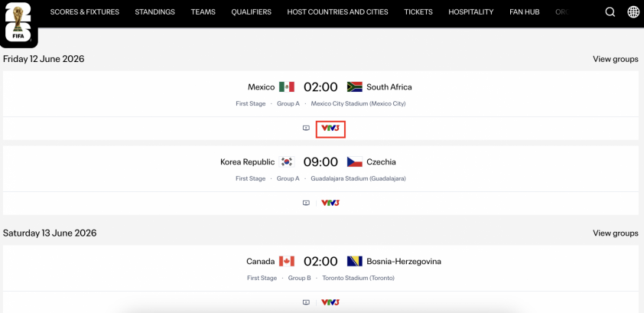The width and height of the screenshot is (644, 313).
Task: Open the Scores & Fixtures menu
Action: click(84, 12)
